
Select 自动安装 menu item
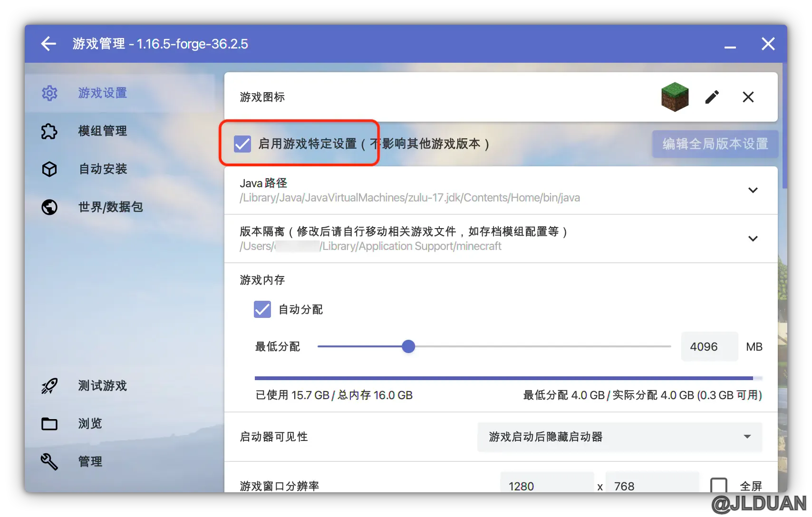point(120,169)
